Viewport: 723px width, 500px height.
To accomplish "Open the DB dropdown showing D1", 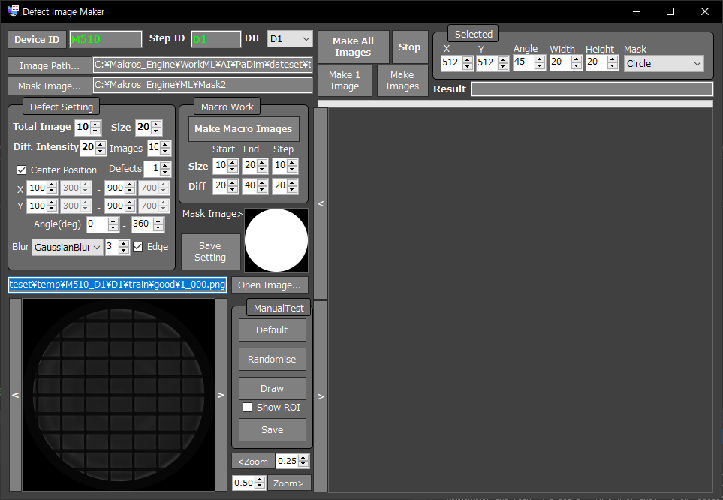I will tap(290, 39).
